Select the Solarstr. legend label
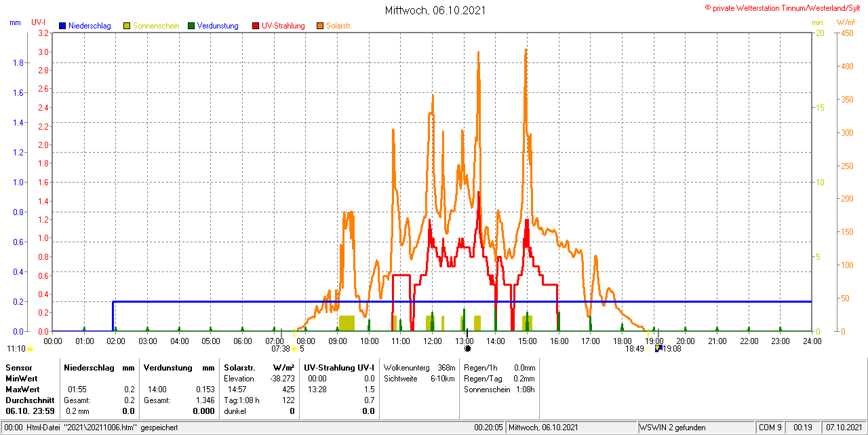This screenshot has height=435, width=868. pyautogui.click(x=338, y=26)
